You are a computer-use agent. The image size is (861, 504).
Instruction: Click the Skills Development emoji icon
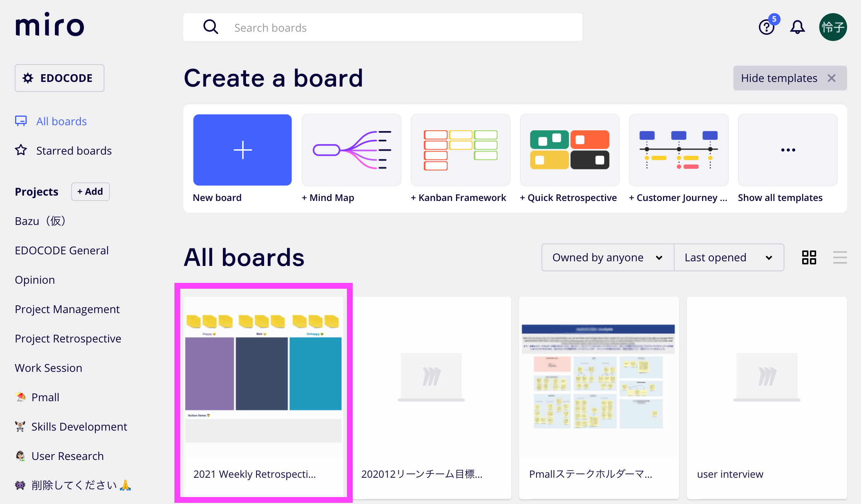click(x=20, y=426)
